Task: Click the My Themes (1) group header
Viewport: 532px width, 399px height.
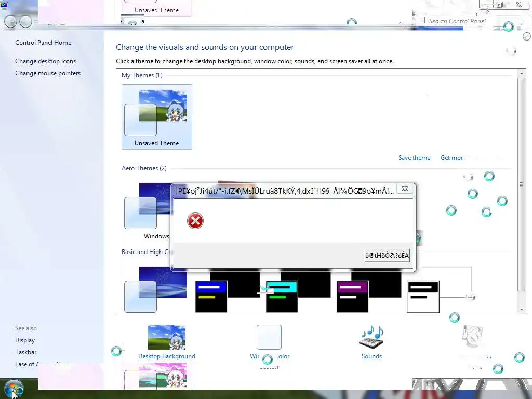Action: coord(142,75)
